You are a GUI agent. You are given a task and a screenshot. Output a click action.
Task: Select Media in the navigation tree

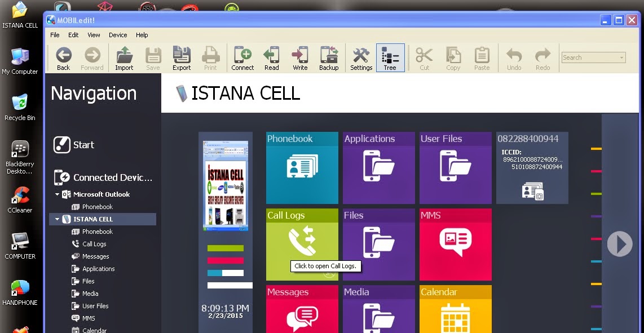click(x=85, y=294)
